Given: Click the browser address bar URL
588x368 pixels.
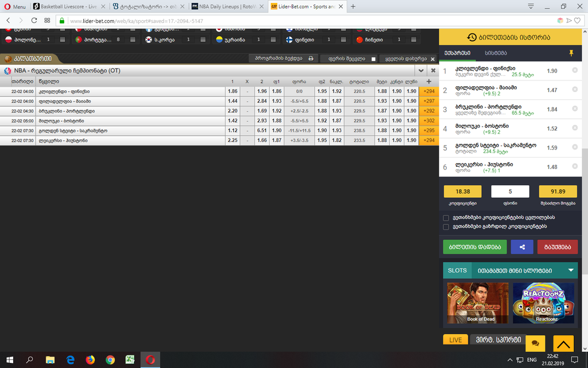Looking at the screenshot, I should pos(137,21).
